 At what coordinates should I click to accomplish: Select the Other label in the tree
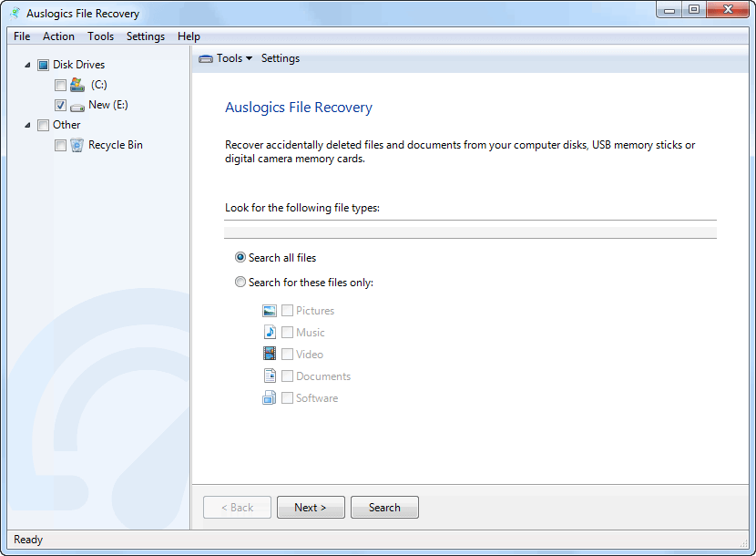pyautogui.click(x=66, y=125)
